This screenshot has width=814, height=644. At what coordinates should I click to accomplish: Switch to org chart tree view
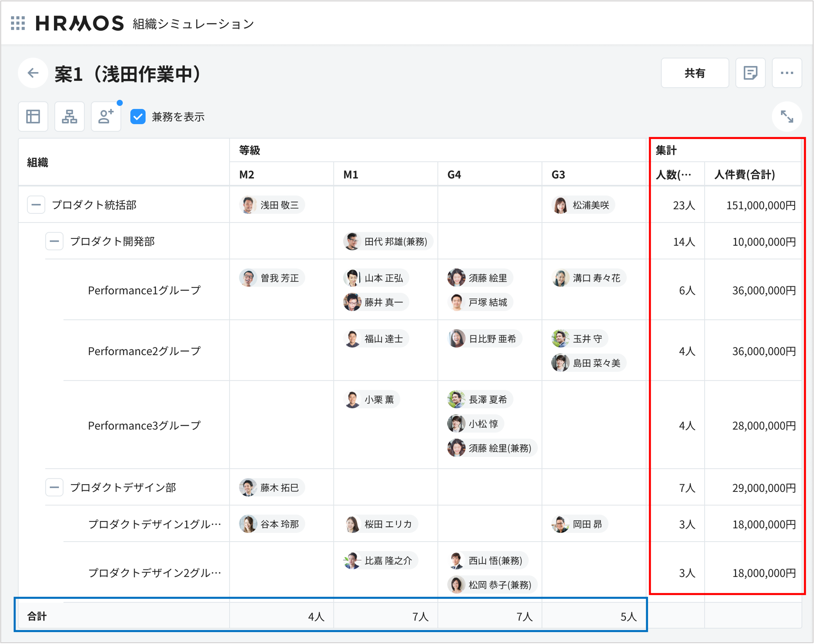69,117
